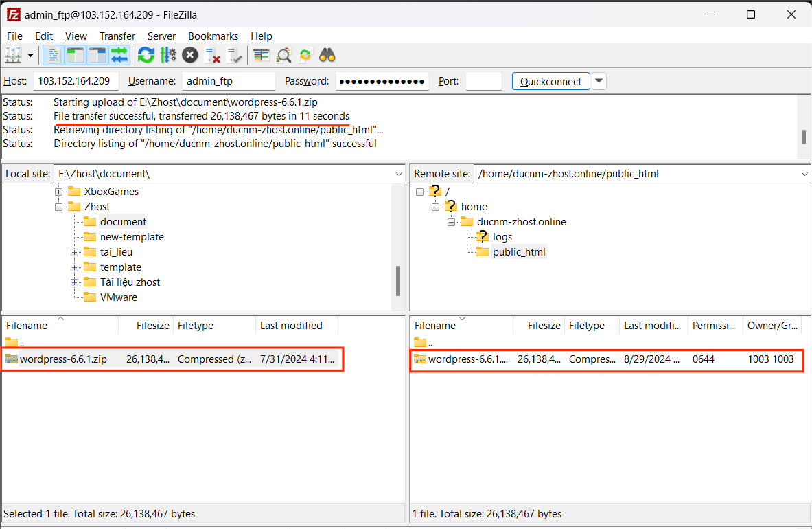The width and height of the screenshot is (812, 529).
Task: Toggle local directory tree view
Action: point(76,55)
